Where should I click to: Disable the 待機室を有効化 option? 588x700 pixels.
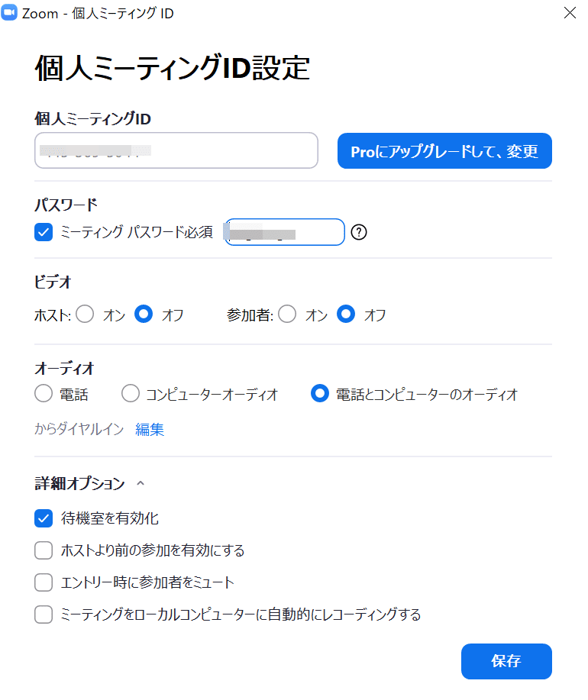44,518
